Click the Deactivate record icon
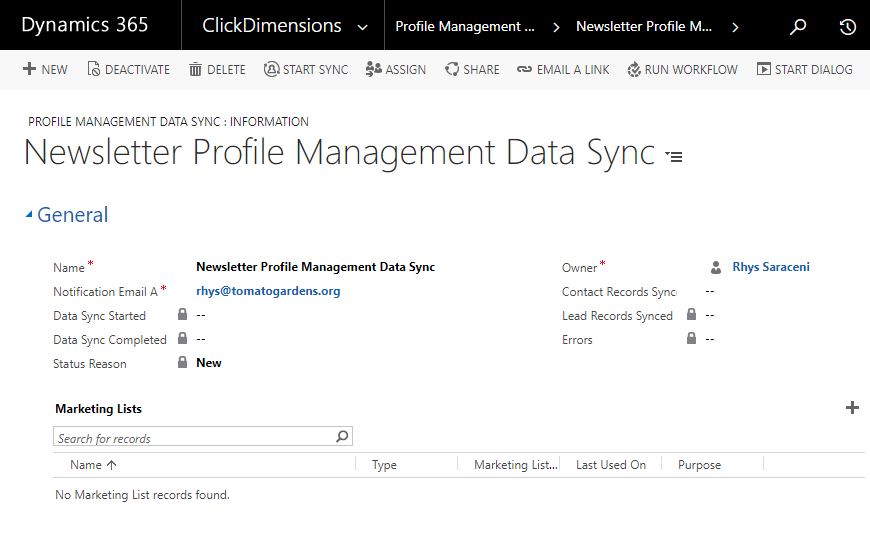The image size is (870, 548). (94, 69)
